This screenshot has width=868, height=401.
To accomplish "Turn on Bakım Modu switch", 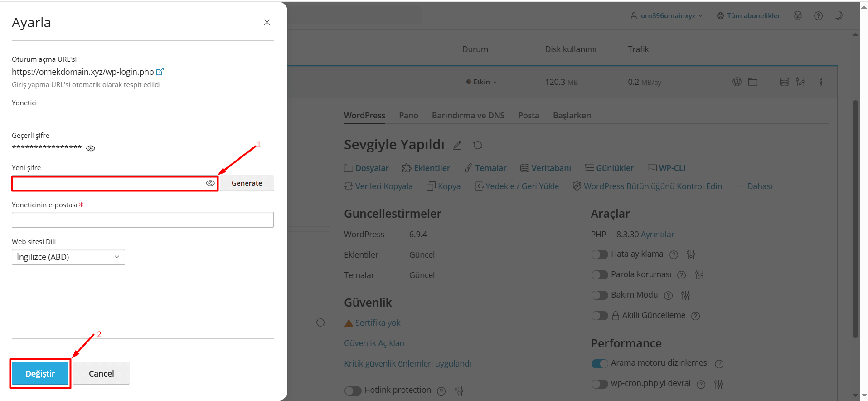I will [x=599, y=295].
